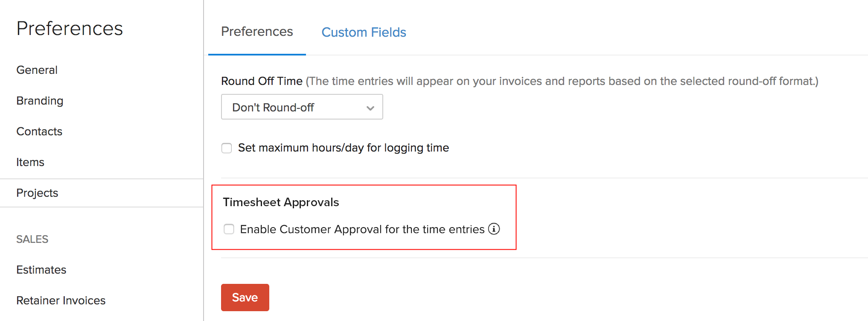Click the Timesheet Approvals heading
This screenshot has width=868, height=321.
(281, 202)
